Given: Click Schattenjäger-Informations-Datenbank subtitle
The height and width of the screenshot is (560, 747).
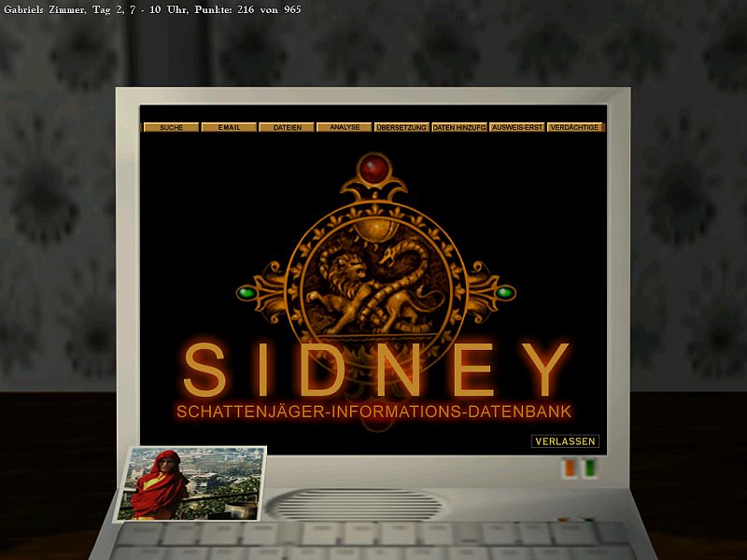Looking at the screenshot, I should point(374,412).
